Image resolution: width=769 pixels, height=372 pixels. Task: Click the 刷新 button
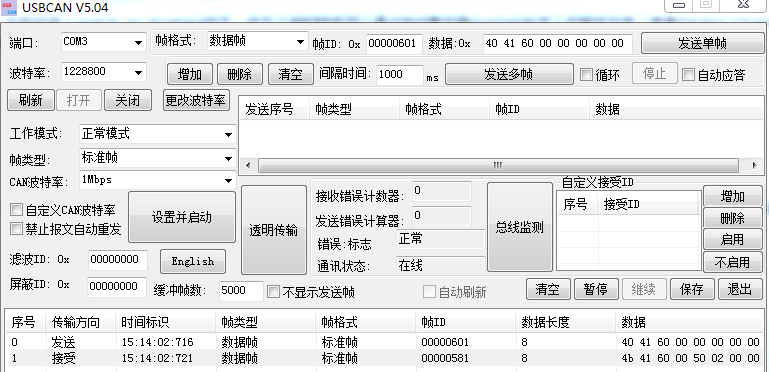click(30, 100)
